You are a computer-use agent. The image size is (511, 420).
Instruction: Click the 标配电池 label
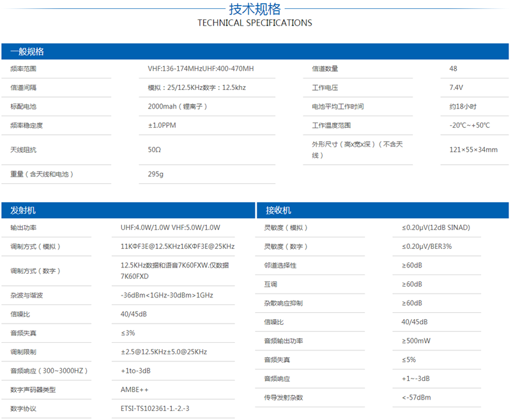point(24,107)
